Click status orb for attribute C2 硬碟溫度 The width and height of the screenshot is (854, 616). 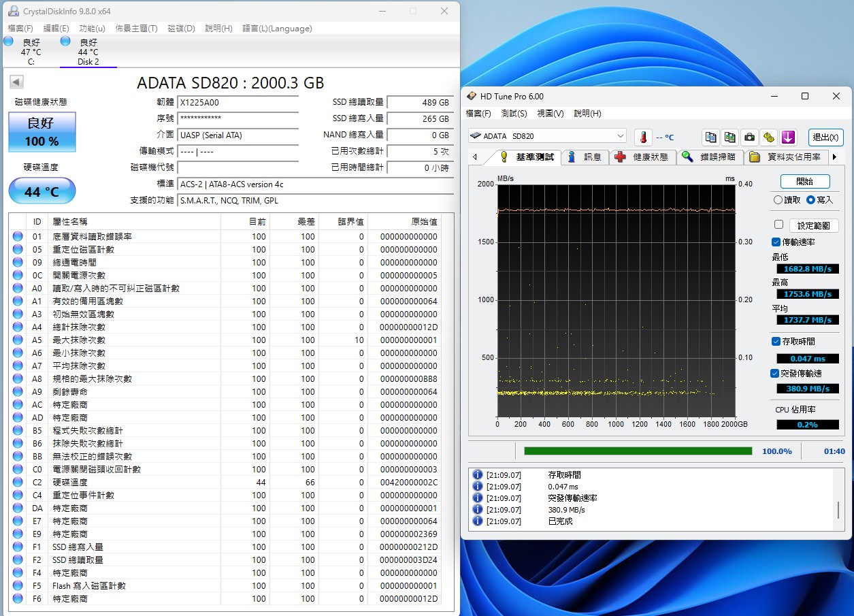coord(18,483)
